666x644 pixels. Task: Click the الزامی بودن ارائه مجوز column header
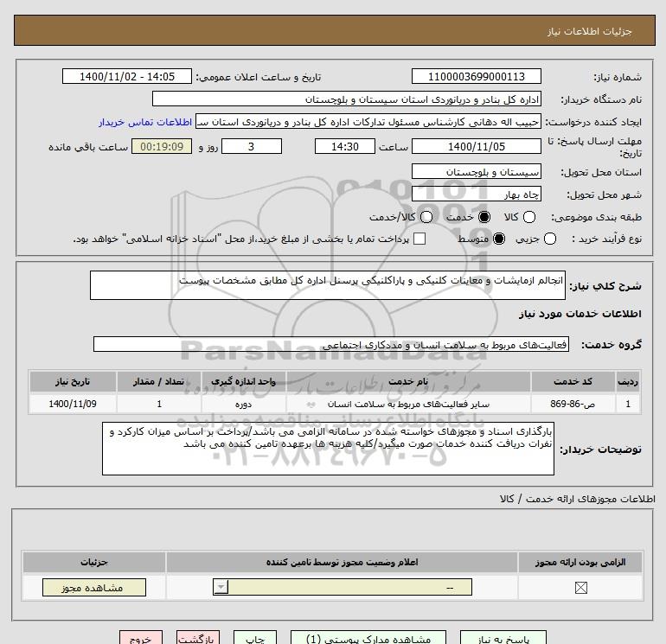(580, 562)
